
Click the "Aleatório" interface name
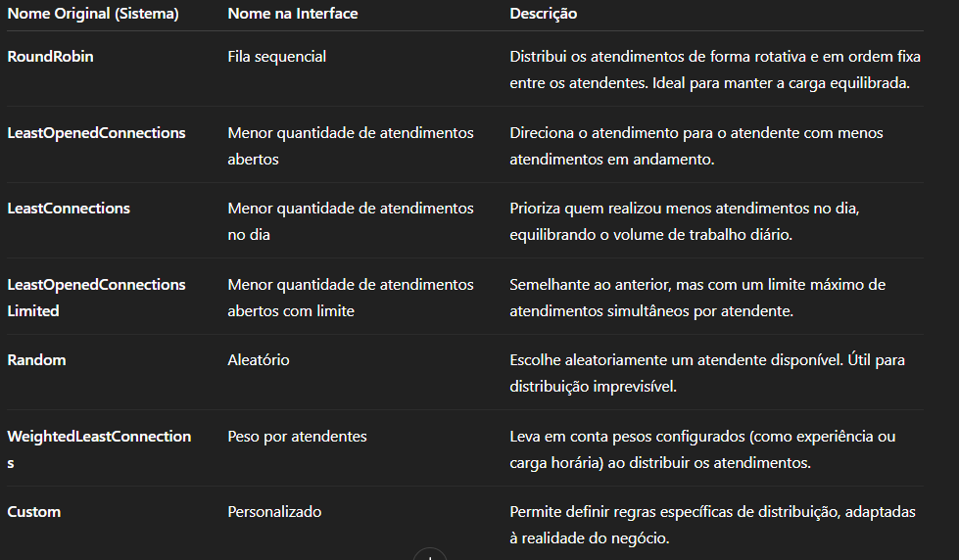click(259, 360)
